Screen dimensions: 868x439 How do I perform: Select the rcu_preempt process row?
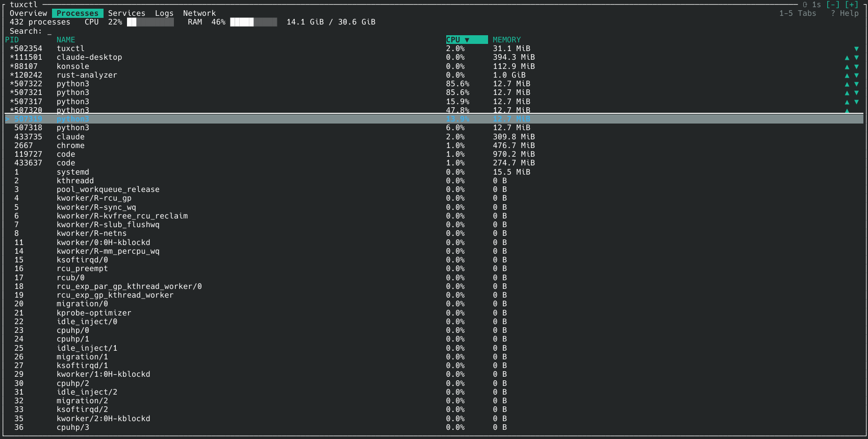(x=434, y=269)
